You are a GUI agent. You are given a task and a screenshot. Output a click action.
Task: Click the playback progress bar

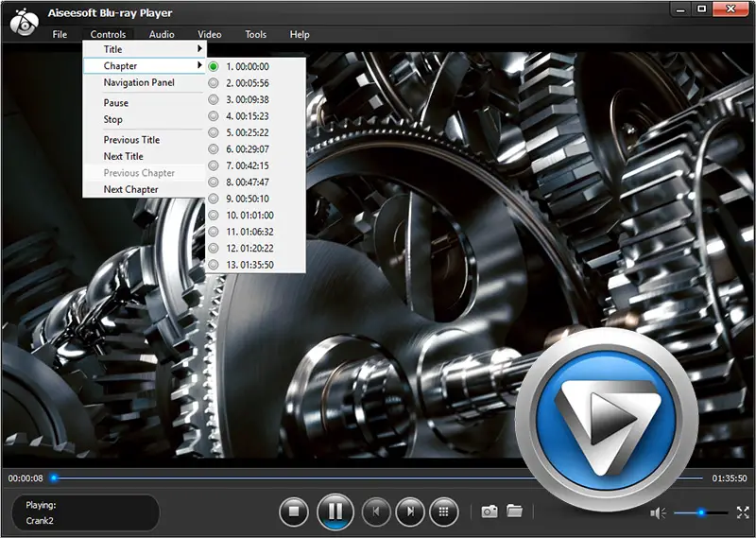[x=377, y=478]
